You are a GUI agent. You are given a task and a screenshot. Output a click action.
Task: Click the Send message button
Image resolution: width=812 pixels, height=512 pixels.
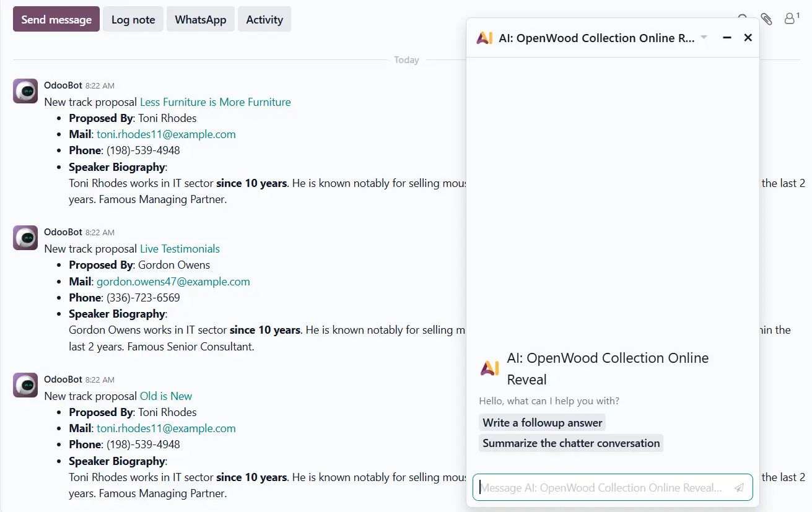click(x=56, y=19)
